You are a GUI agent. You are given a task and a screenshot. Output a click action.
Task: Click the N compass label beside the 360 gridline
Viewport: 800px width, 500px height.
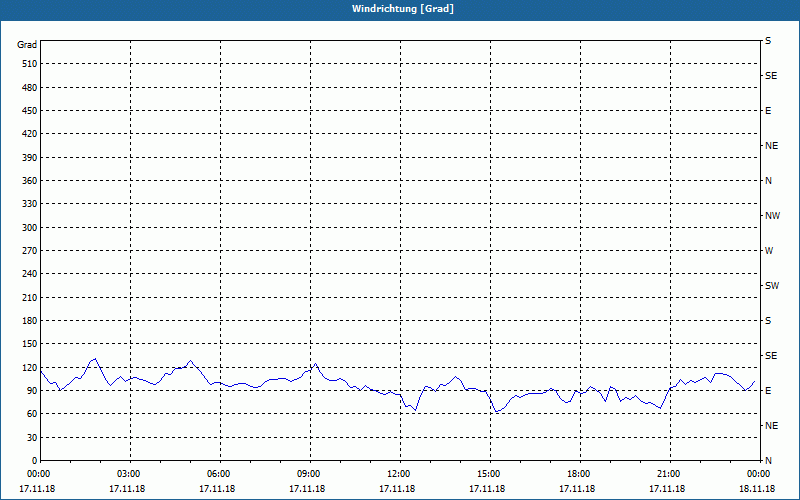coord(769,181)
